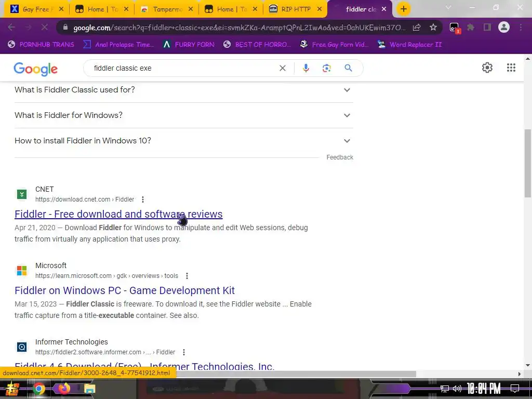Viewport: 532px width, 399px height.
Task: Stop loading the page
Action: [45, 27]
